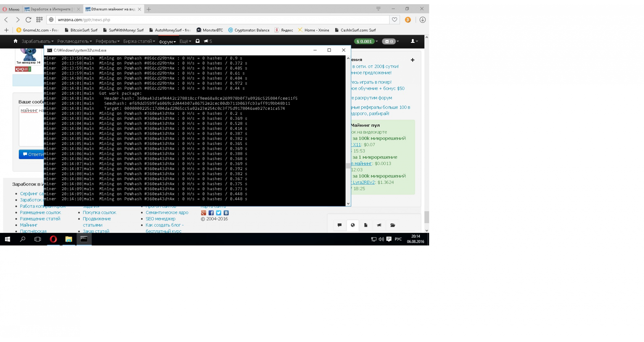The height and width of the screenshot is (342, 644).
Task: Open File Explorer from the taskbar
Action: [x=69, y=239]
